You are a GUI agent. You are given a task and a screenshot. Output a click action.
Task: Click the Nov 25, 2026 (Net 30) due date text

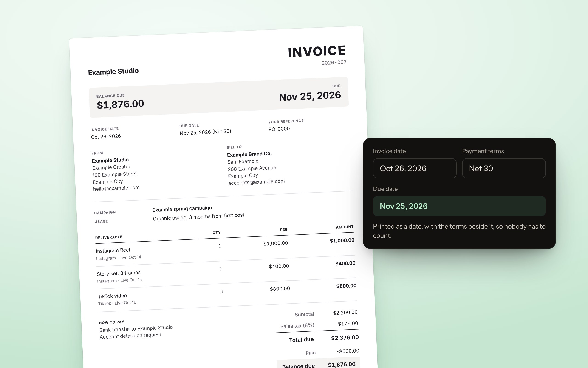coord(205,132)
